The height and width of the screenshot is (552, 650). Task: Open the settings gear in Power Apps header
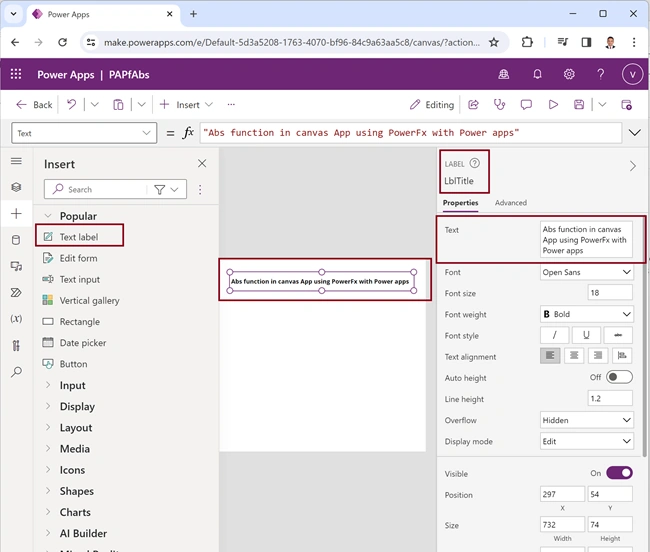569,74
